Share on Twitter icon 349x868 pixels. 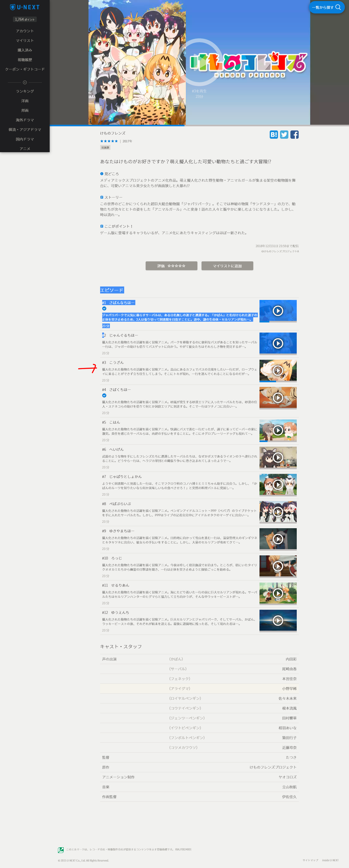[284, 135]
